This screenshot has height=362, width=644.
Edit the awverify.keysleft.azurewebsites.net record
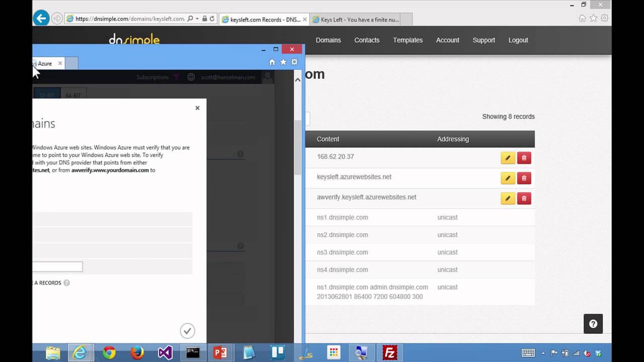(x=508, y=198)
